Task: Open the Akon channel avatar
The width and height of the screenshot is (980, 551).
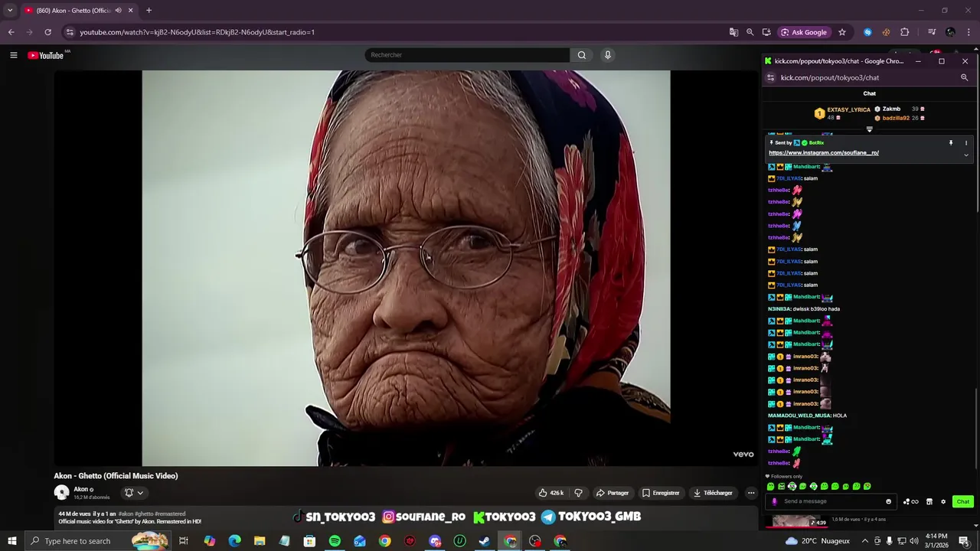Action: point(61,493)
